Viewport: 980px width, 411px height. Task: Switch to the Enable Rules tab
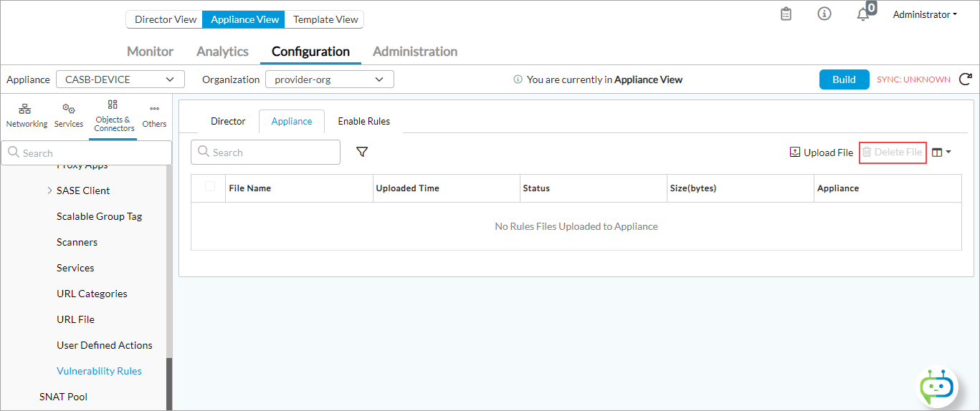pyautogui.click(x=363, y=121)
